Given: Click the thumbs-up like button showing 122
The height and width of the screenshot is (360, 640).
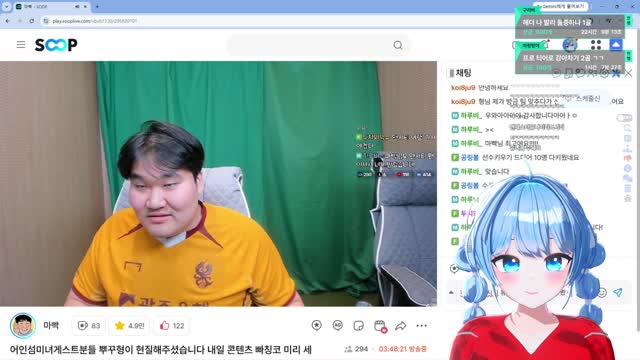Looking at the screenshot, I should pyautogui.click(x=172, y=326).
